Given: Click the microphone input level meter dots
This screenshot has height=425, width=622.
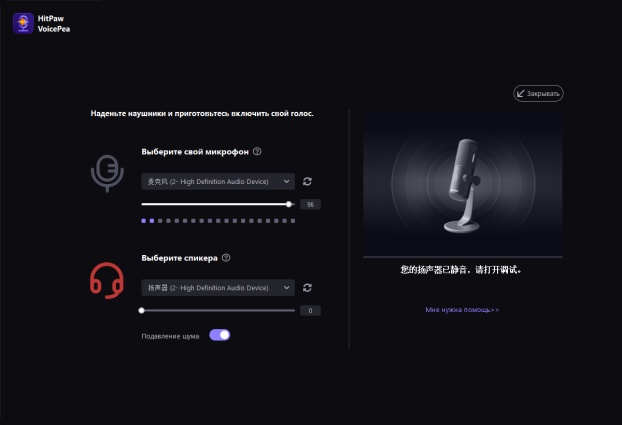Looking at the screenshot, I should pyautogui.click(x=218, y=221).
